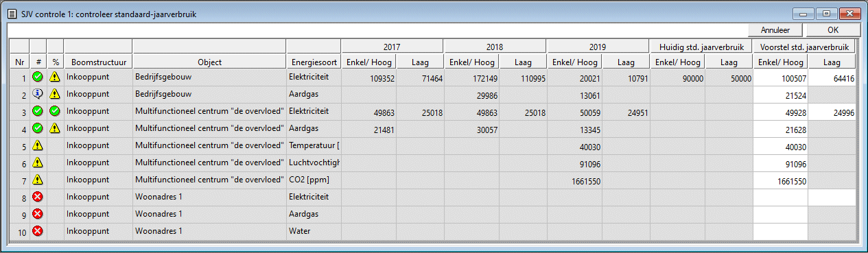Select the CO2 [ppm] energy type cell
The width and height of the screenshot is (868, 253).
(314, 180)
